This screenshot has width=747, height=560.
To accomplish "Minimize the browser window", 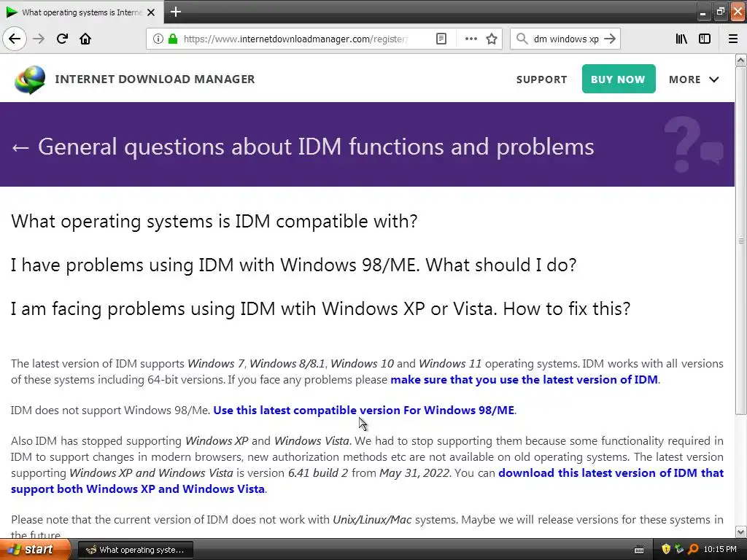I will 703,12.
